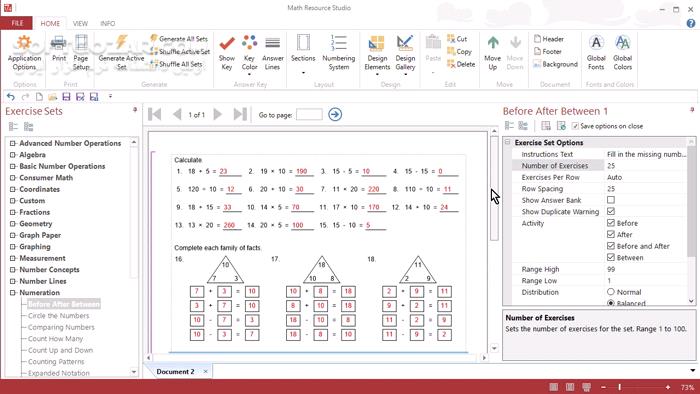Screen dimensions: 700x394
Task: Collapse Exercise Set Options group
Action: [507, 142]
